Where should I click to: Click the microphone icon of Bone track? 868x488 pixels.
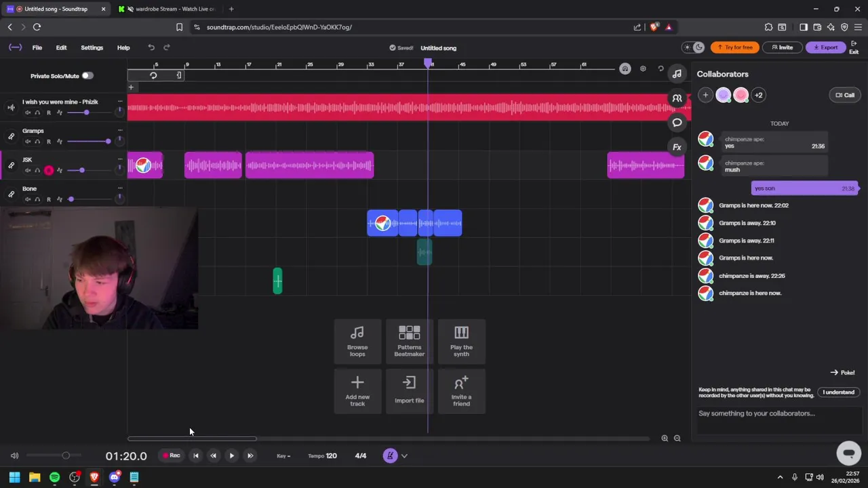[x=11, y=195]
